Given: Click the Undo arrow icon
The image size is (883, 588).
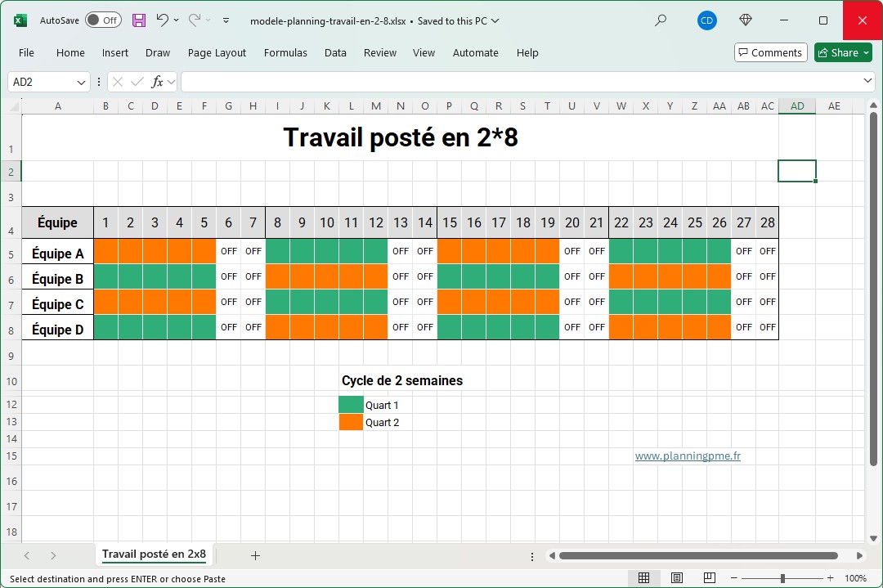Looking at the screenshot, I should (162, 20).
